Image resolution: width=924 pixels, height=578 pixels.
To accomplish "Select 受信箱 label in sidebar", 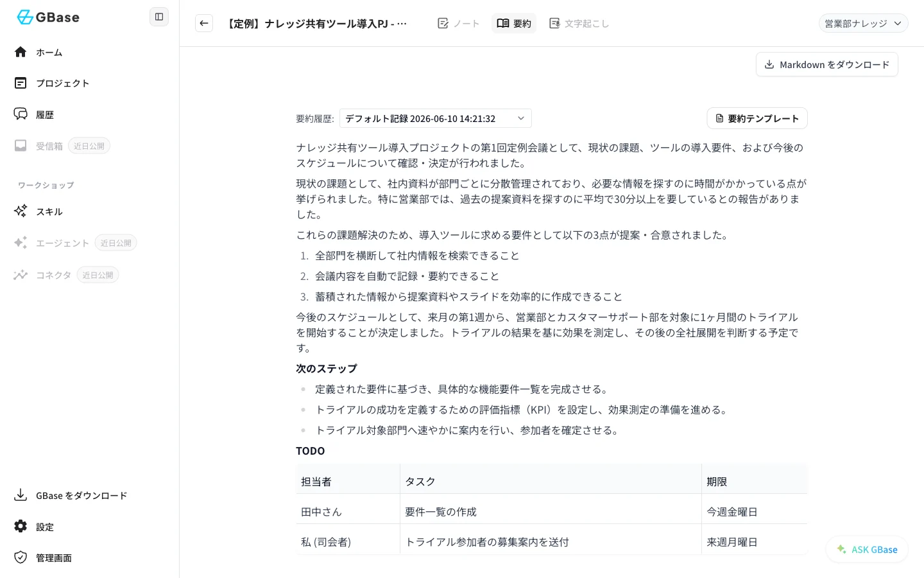I will coord(49,146).
